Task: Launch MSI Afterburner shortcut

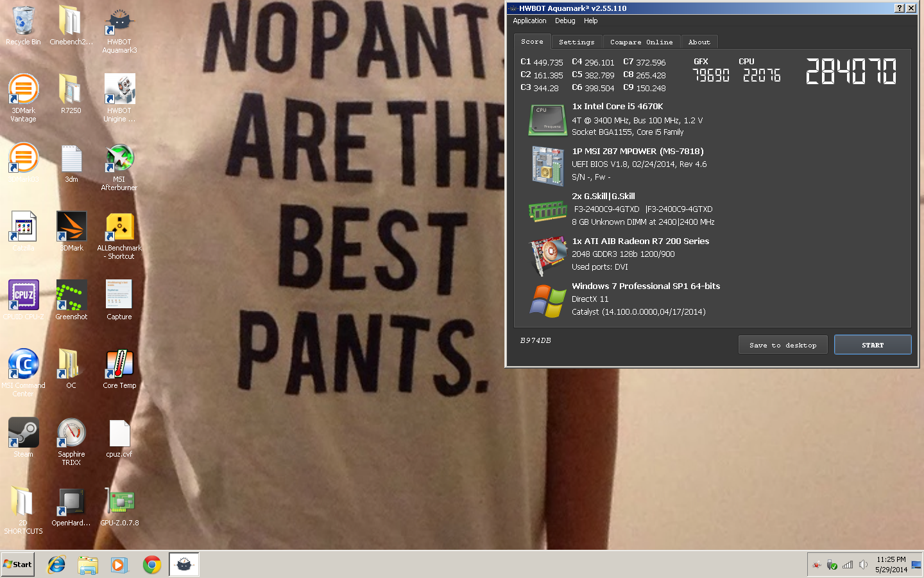Action: coord(119,167)
